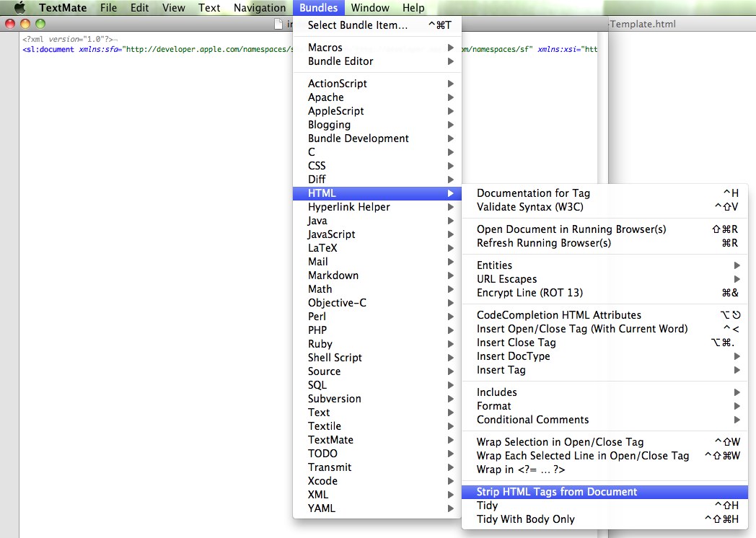Choose Select Bundle Item…
Screen dimensions: 756x538
coord(377,25)
